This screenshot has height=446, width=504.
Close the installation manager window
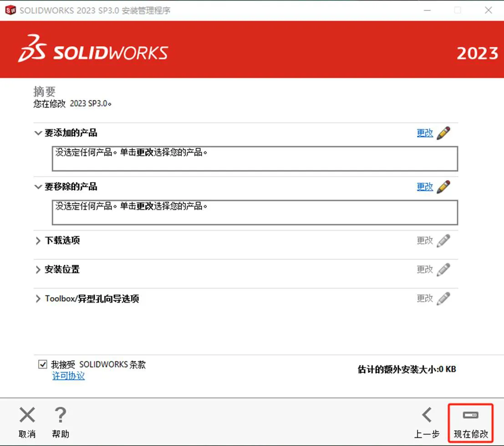tap(488, 10)
